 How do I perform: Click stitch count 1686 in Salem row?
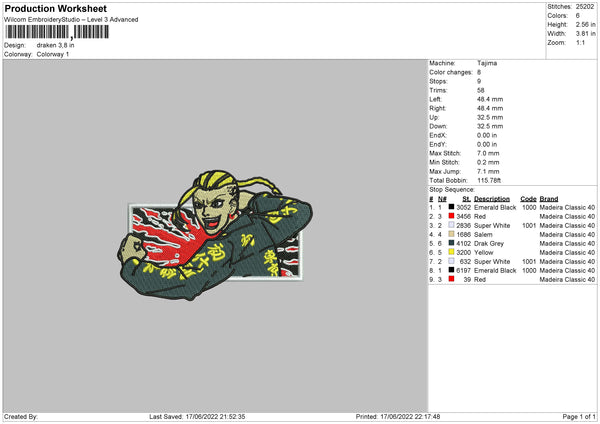pyautogui.click(x=463, y=234)
